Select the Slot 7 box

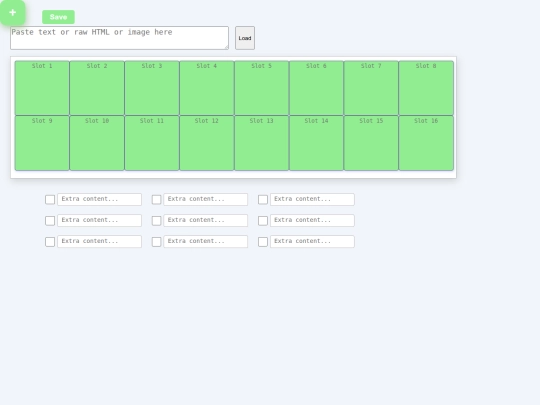(x=371, y=88)
